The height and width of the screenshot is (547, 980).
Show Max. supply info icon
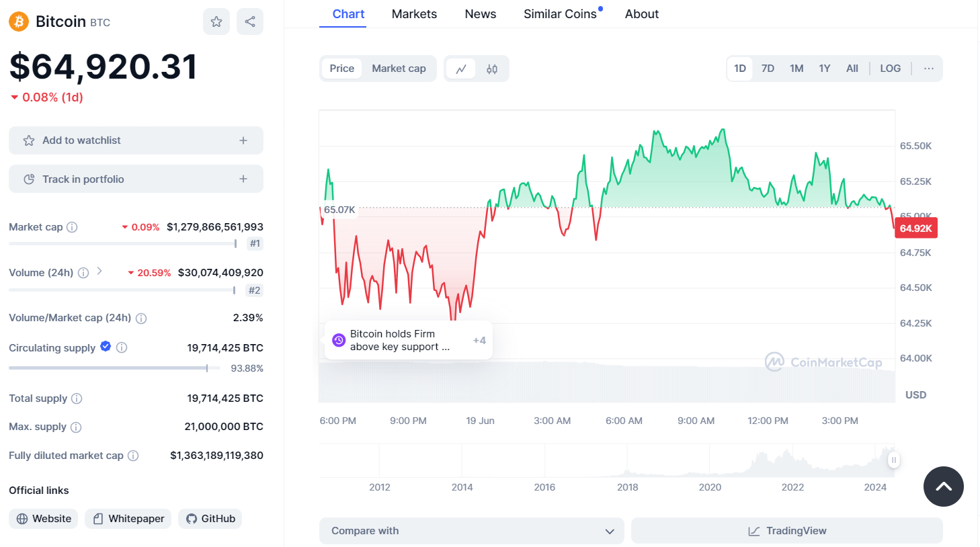click(76, 427)
